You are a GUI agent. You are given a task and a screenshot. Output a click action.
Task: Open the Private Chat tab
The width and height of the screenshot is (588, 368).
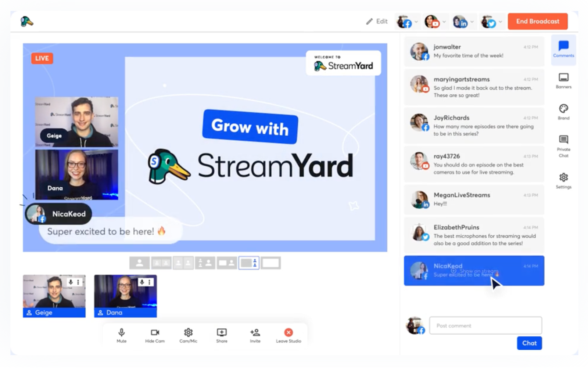[x=563, y=146]
